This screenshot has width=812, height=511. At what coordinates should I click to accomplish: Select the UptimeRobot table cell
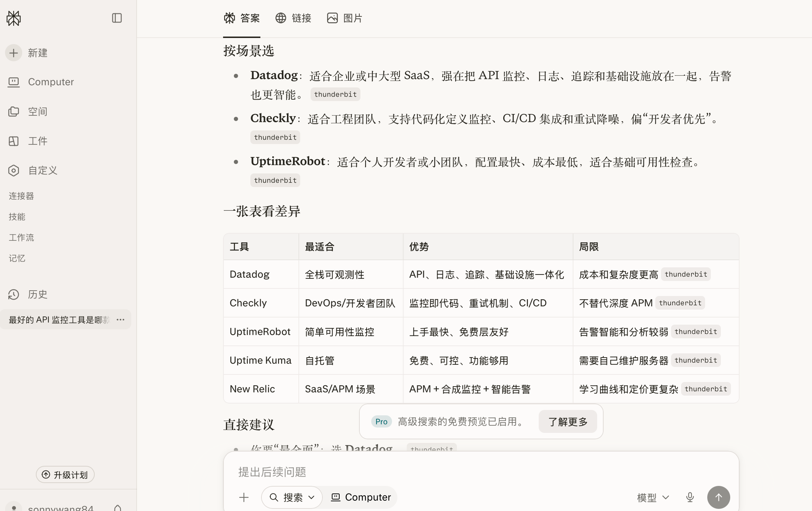click(261, 332)
